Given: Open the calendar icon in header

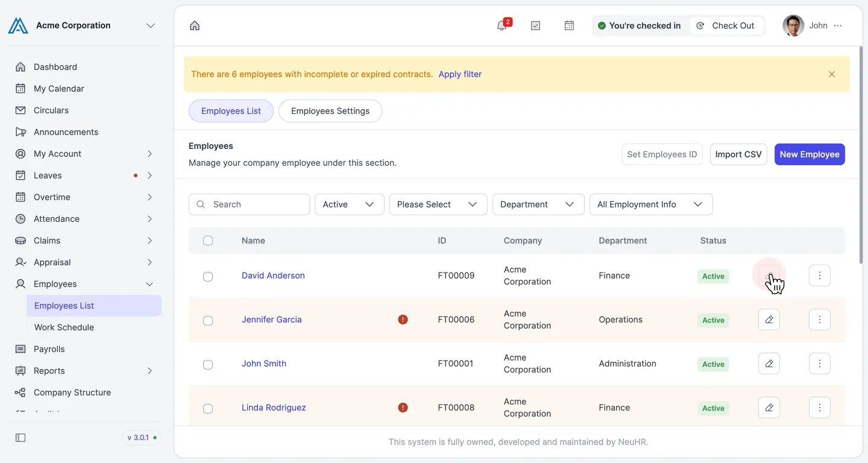Looking at the screenshot, I should point(569,25).
